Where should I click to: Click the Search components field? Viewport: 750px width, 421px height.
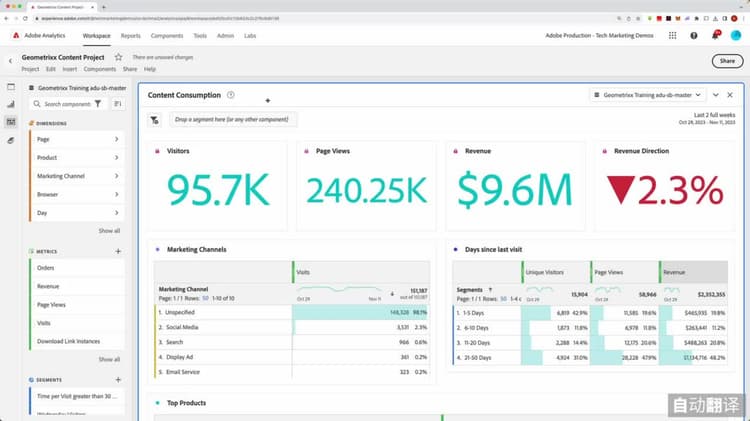pos(67,104)
